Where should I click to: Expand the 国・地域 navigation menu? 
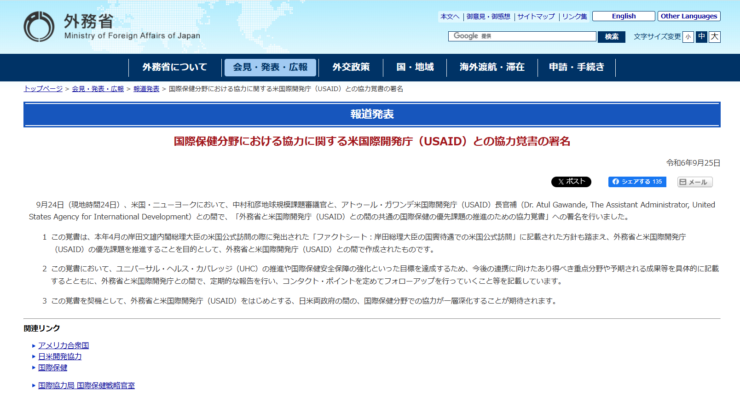414,67
